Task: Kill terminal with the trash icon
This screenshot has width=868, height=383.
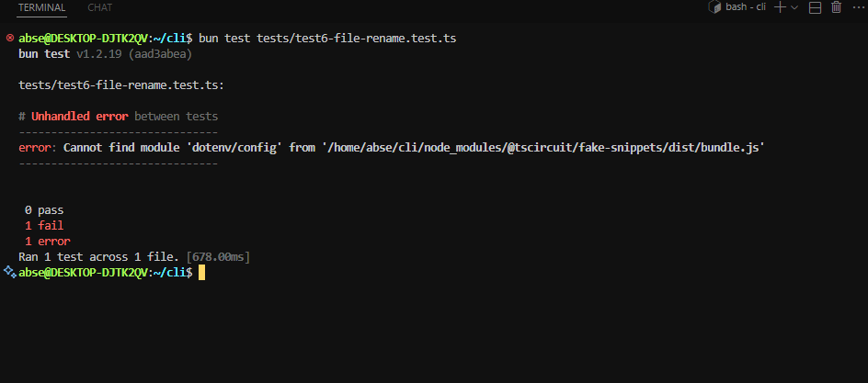Action: click(x=836, y=7)
